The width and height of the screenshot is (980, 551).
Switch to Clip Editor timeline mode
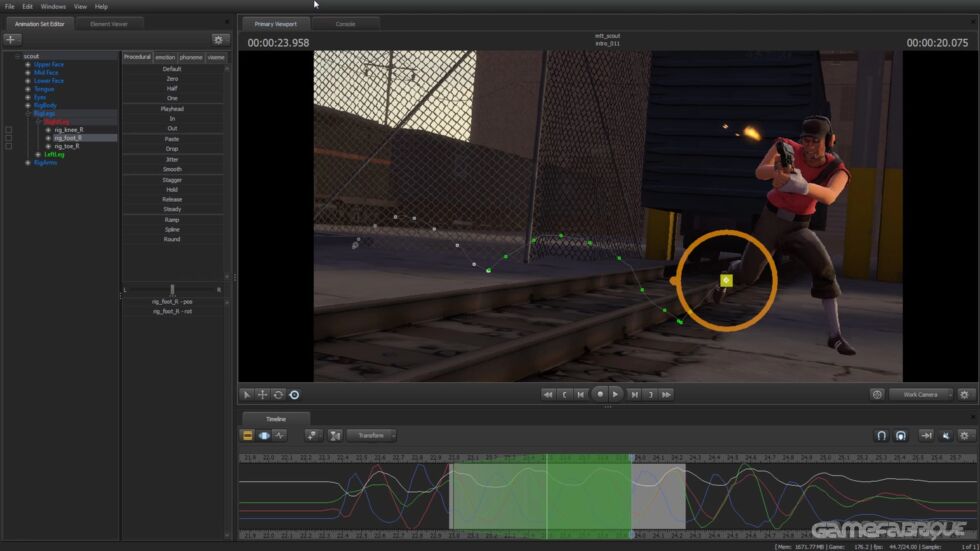pos(248,435)
